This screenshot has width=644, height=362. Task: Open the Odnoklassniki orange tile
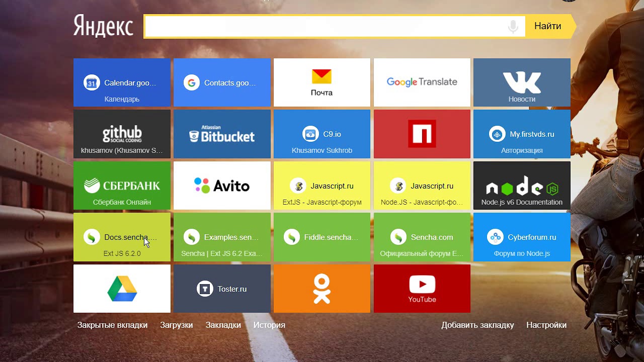(322, 289)
